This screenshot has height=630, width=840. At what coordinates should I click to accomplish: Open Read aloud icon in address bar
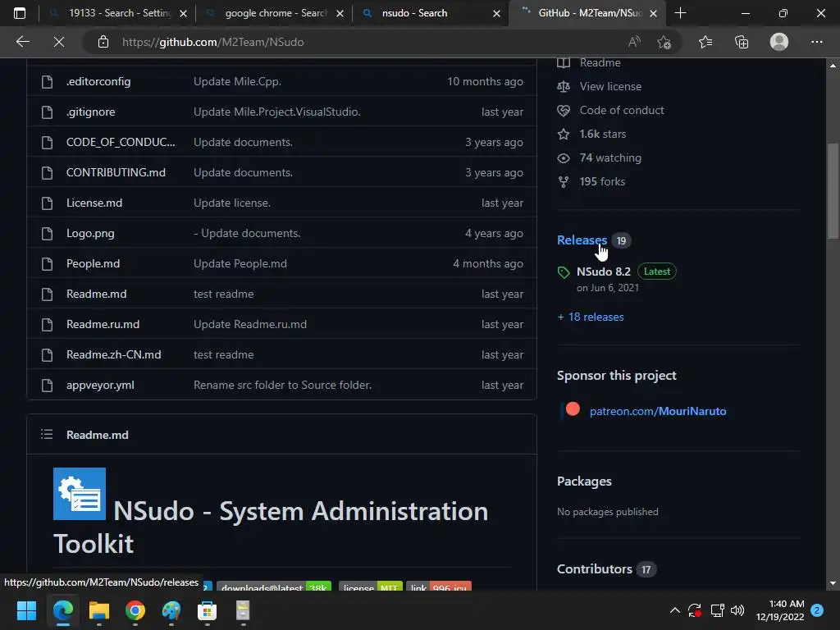(x=634, y=42)
